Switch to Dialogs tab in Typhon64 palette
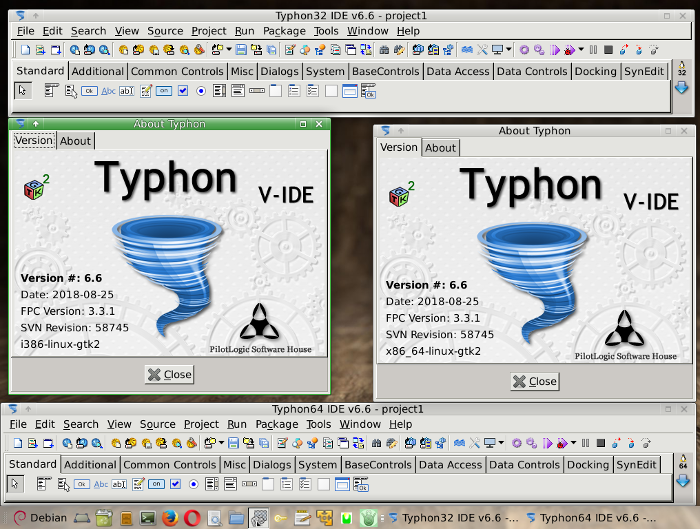This screenshot has width=700, height=529. (272, 465)
